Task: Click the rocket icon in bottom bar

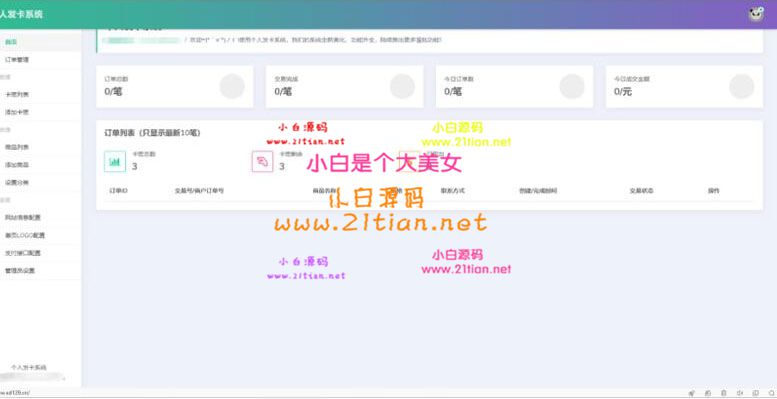Action: (x=691, y=393)
